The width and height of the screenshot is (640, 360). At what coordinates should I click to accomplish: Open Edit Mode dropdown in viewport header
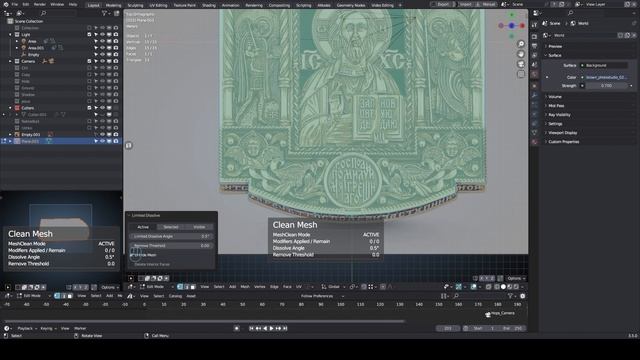157,287
